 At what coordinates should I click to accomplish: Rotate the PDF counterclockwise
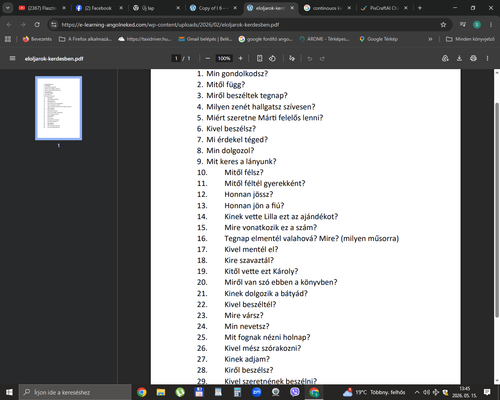point(272,58)
